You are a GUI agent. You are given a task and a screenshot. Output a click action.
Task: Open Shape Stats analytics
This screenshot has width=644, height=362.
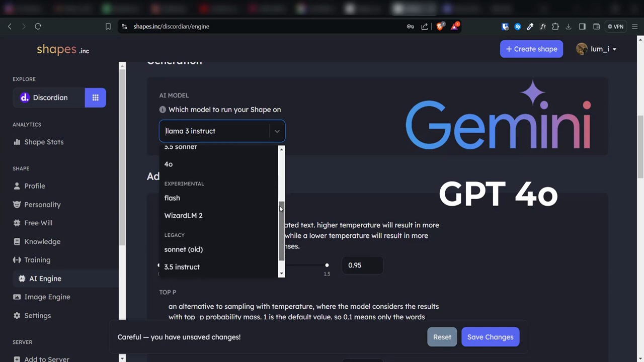[x=39, y=142]
